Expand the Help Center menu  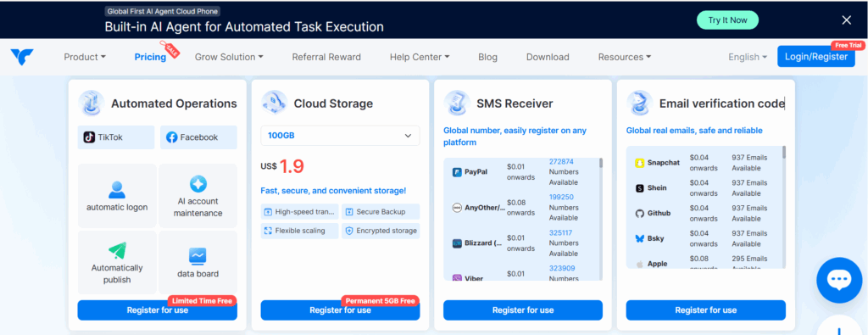420,57
